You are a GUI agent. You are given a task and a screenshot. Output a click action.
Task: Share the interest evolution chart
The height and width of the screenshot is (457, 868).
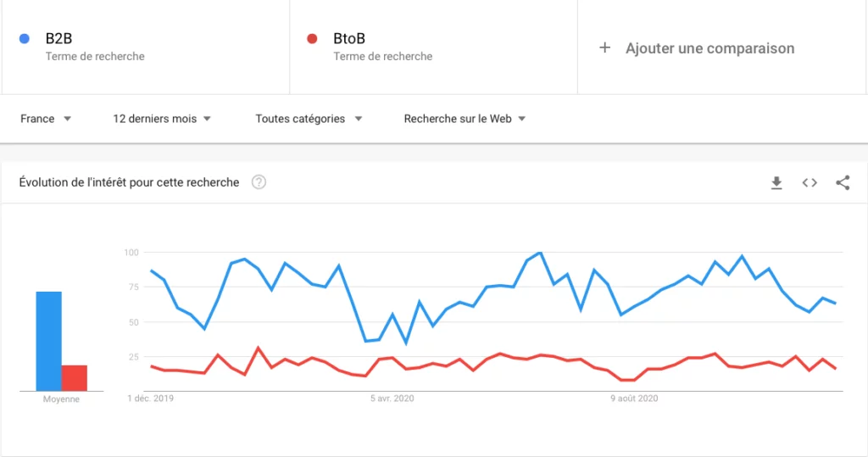pos(843,183)
